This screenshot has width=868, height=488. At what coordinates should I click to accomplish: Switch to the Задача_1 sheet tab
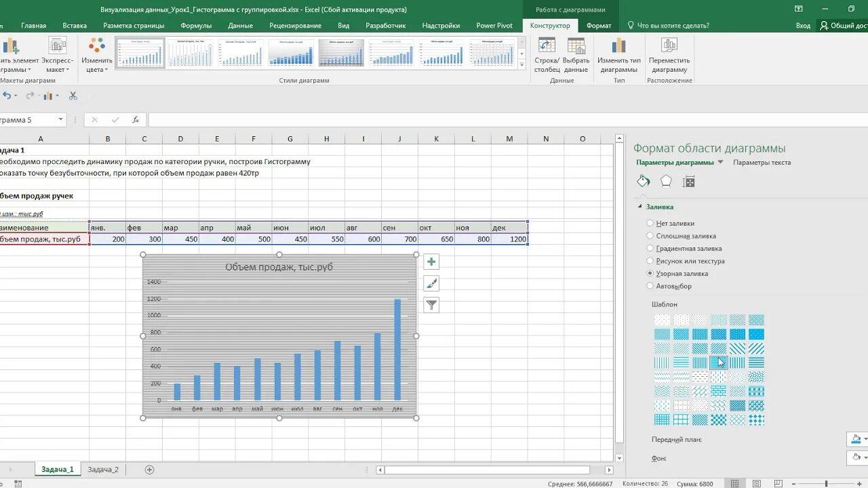[x=58, y=470]
